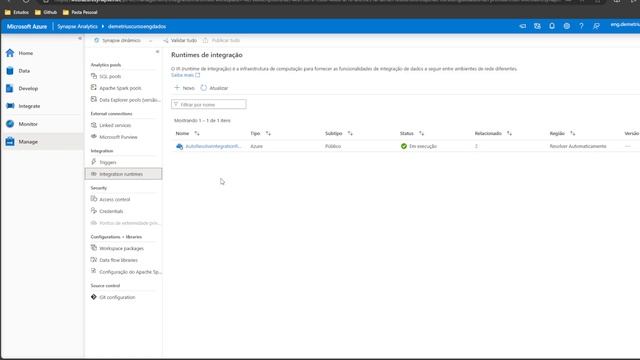The width and height of the screenshot is (640, 360).
Task: Click the green Em execução status icon
Action: [x=404, y=146]
